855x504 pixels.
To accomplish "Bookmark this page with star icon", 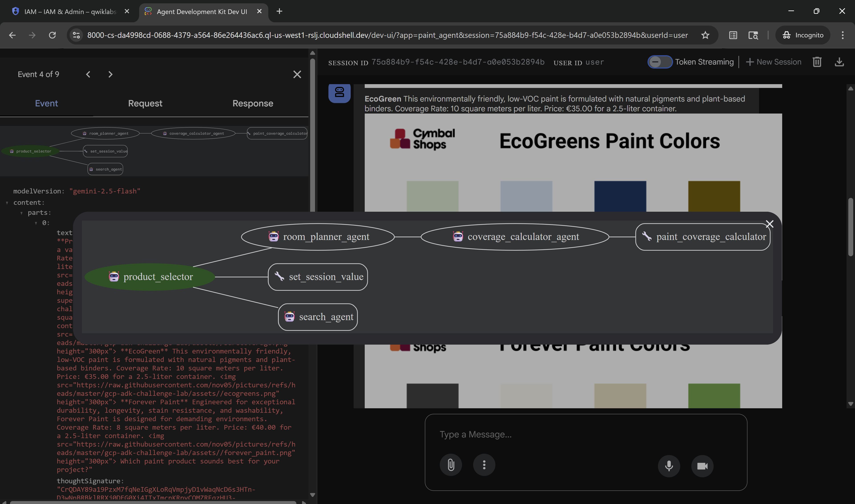I will click(x=705, y=35).
